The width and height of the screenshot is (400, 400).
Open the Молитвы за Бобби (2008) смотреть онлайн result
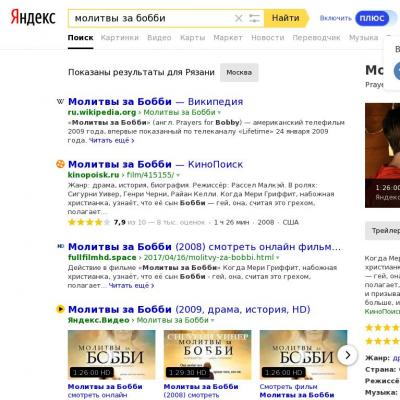(x=204, y=247)
